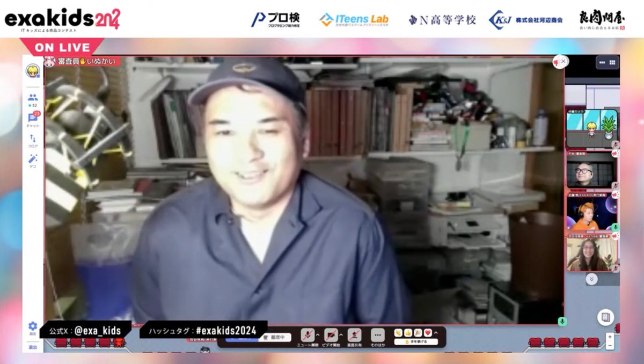This screenshot has width=644, height=364.
Task: Click green microphone indicator on main video
Action: click(562, 321)
